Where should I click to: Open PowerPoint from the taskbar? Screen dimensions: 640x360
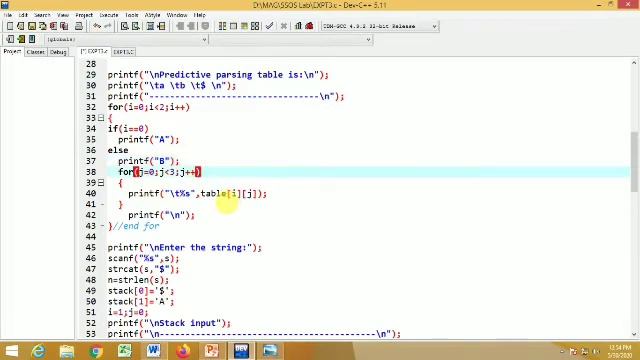(212, 351)
